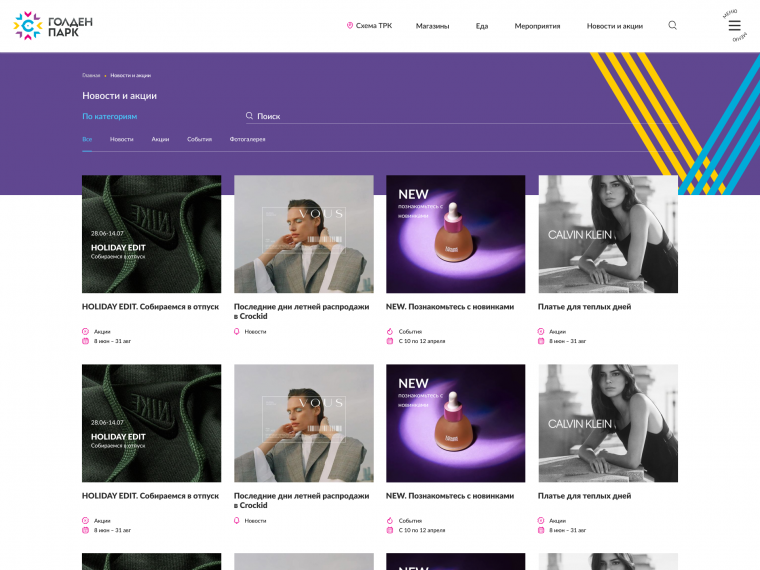The width and height of the screenshot is (760, 570).
Task: Click the Акции icon under the first HOLIDAY EDIT card
Action: 85,332
